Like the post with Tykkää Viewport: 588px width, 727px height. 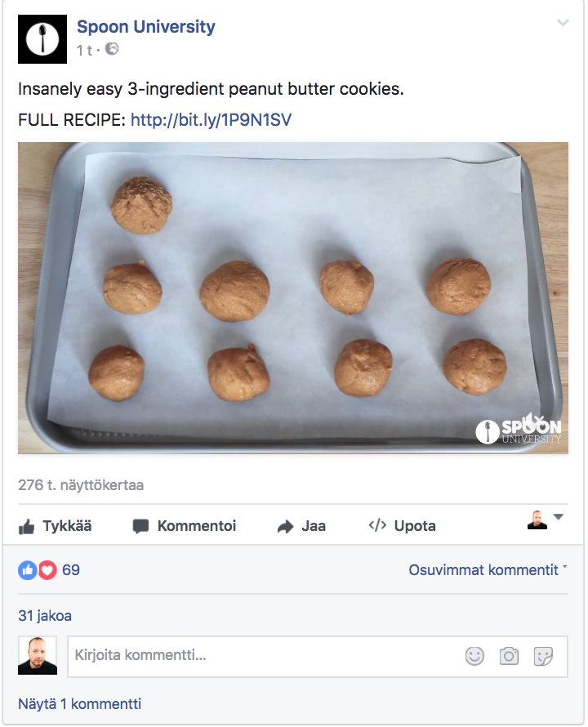[55, 526]
